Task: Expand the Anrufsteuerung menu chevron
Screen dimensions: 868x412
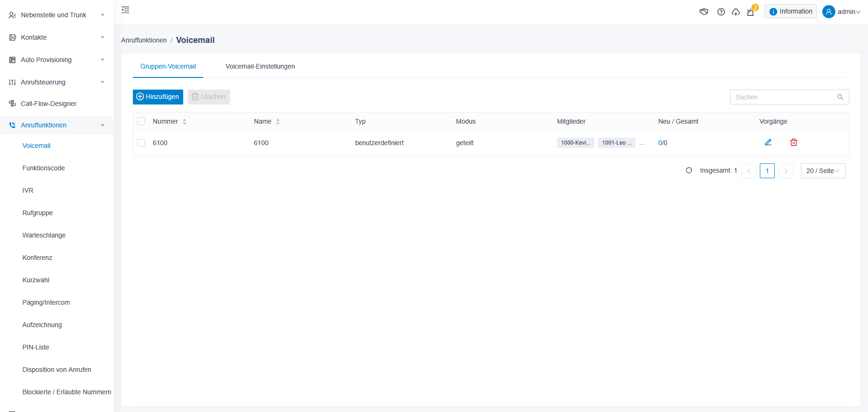Action: (x=103, y=82)
